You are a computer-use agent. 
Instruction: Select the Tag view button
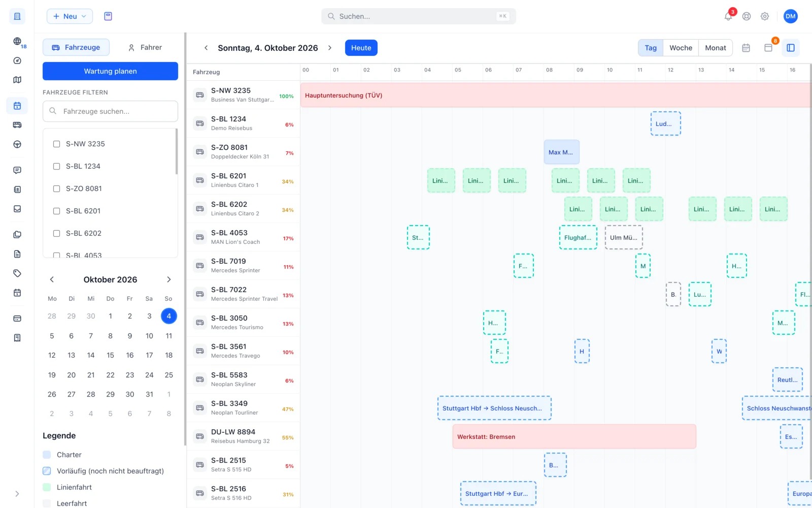point(651,48)
